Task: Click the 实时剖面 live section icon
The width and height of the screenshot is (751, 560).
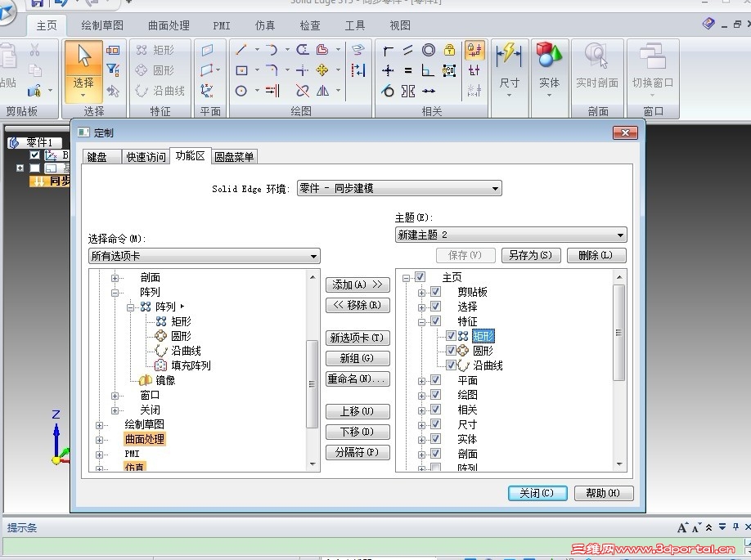Action: pos(596,65)
